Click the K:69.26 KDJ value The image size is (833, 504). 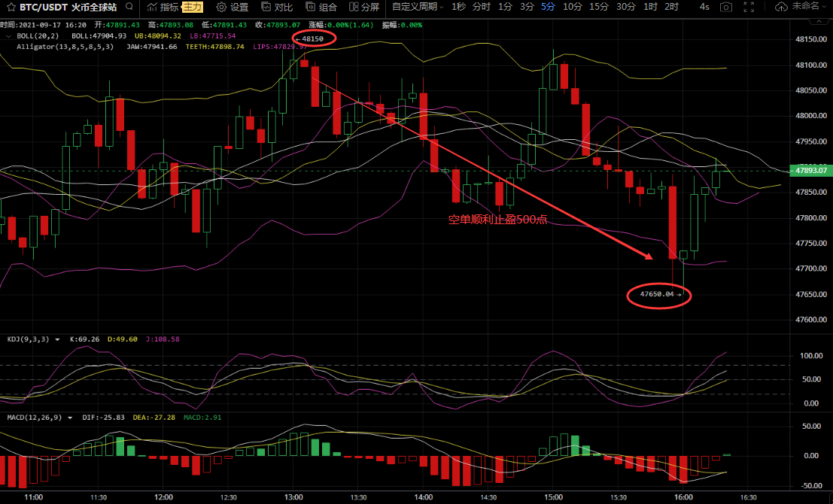coord(85,339)
